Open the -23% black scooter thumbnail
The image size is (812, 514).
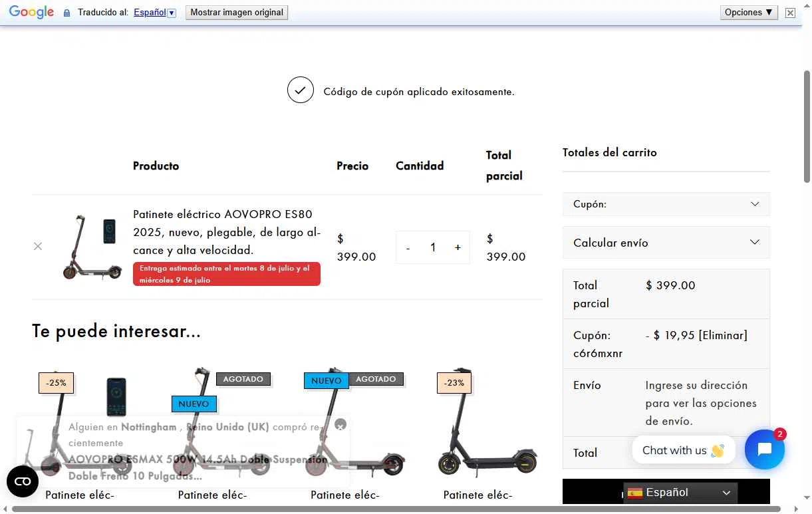click(x=487, y=422)
